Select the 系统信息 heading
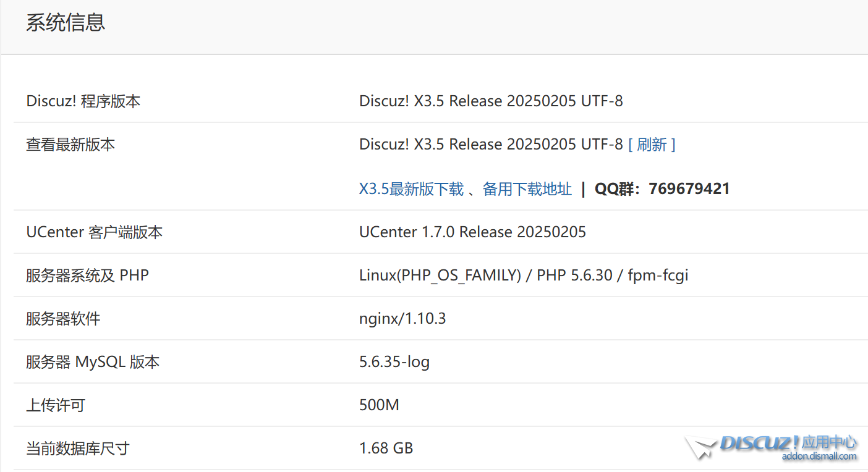 point(66,22)
